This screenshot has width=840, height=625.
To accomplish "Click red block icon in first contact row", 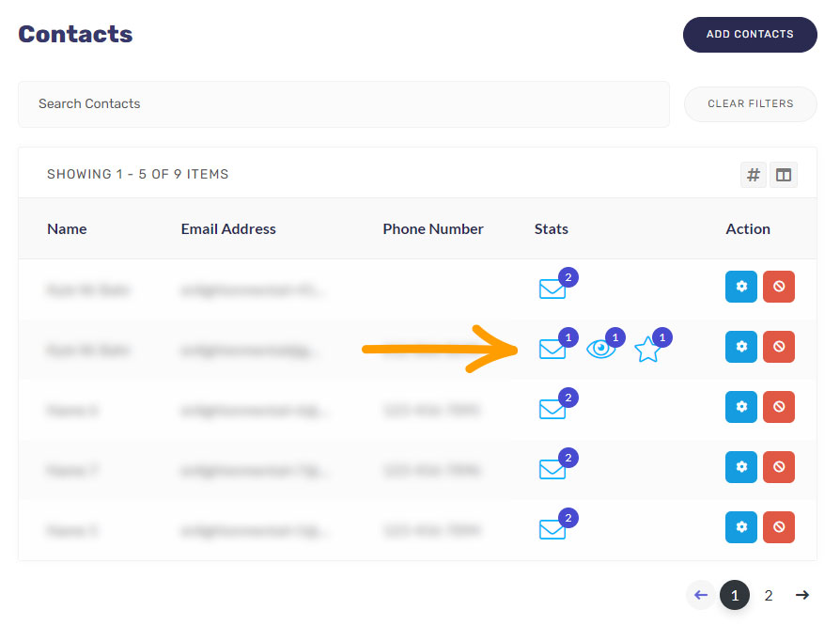I will (x=778, y=287).
